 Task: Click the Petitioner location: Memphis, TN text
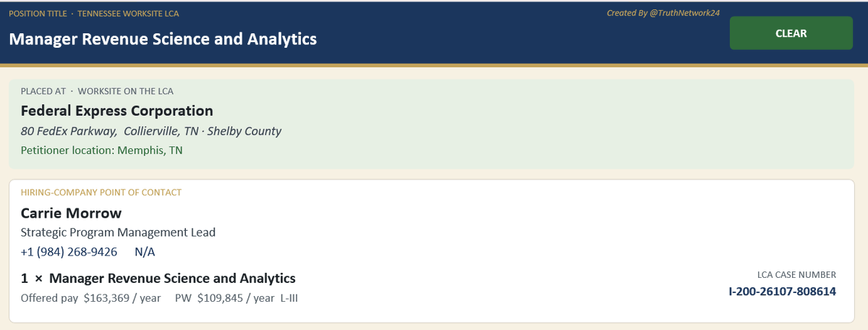click(x=102, y=151)
